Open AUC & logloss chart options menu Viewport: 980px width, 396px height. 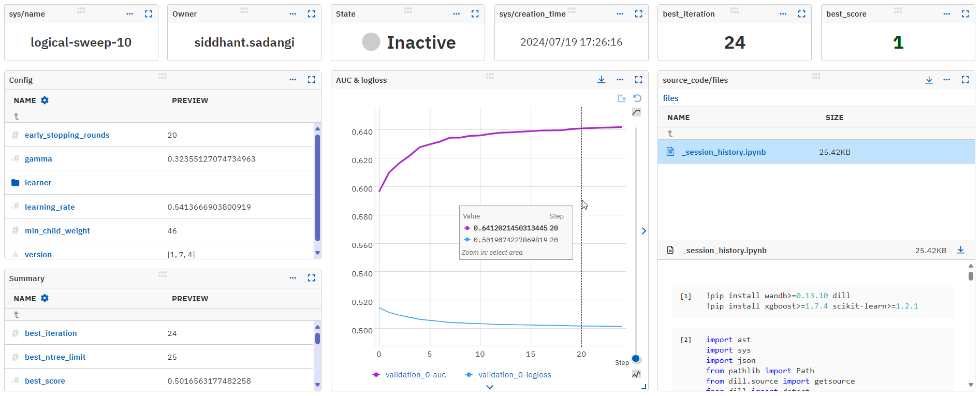click(x=620, y=80)
